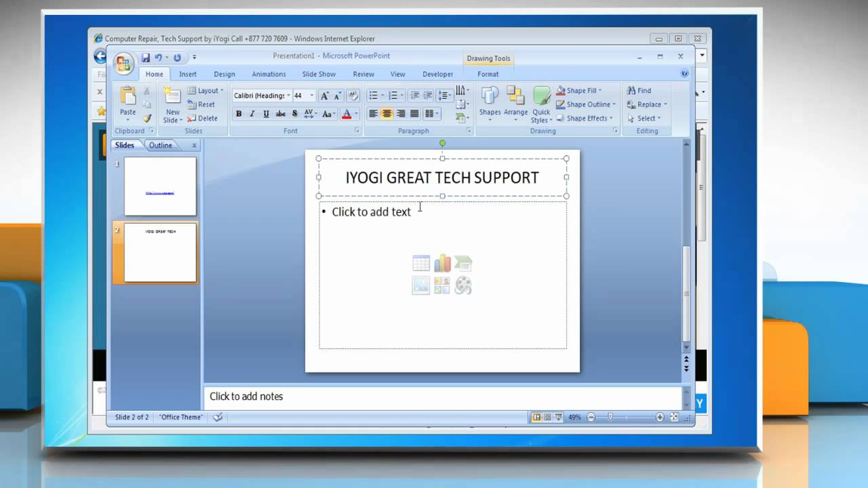Justify the text
The width and height of the screenshot is (868, 488).
pyautogui.click(x=414, y=114)
